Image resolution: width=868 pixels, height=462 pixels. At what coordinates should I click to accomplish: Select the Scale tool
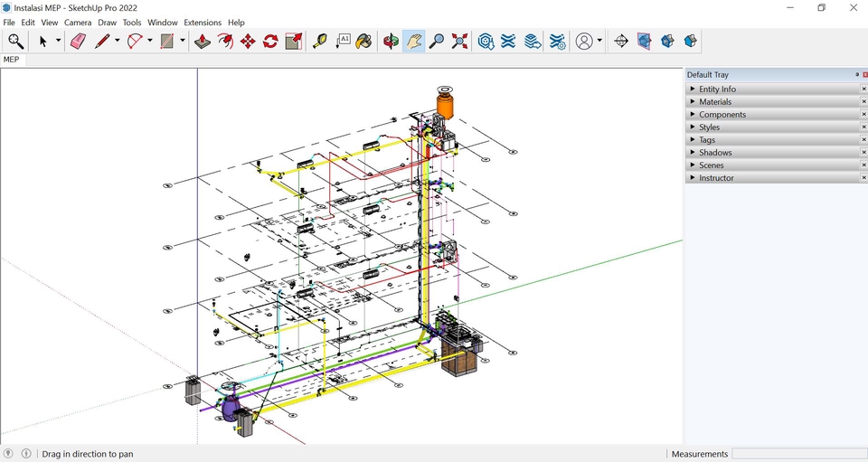[293, 41]
